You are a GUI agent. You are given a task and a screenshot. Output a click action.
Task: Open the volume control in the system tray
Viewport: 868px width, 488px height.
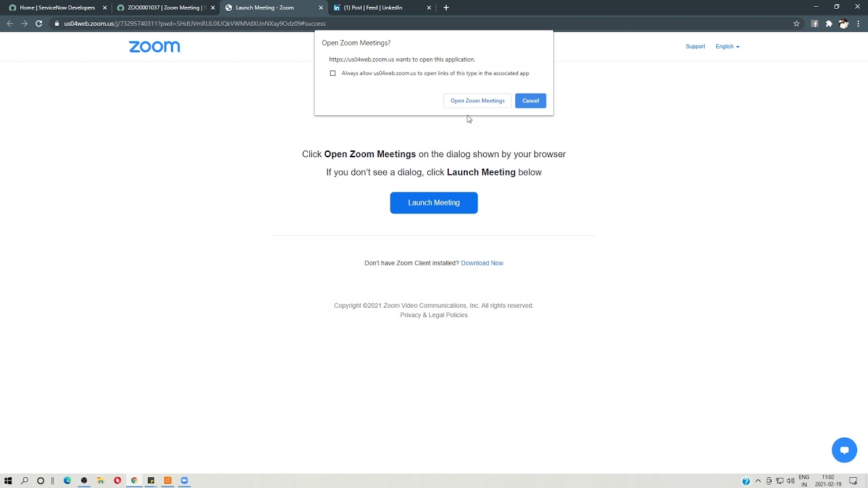[791, 481]
